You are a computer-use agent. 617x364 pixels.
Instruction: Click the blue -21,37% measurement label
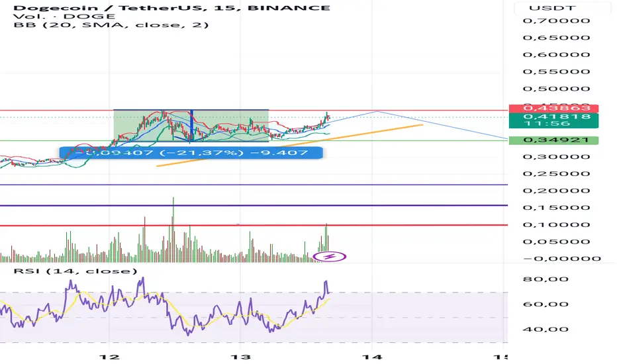pos(191,152)
